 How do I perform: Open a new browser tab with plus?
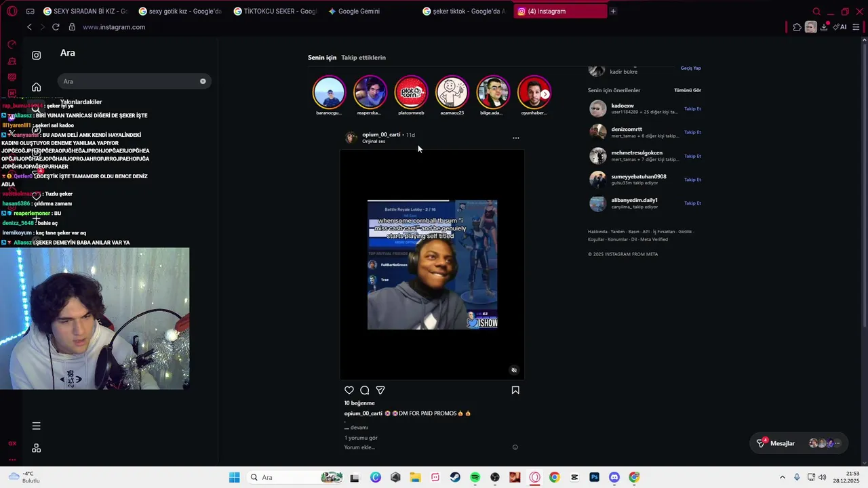(x=613, y=12)
